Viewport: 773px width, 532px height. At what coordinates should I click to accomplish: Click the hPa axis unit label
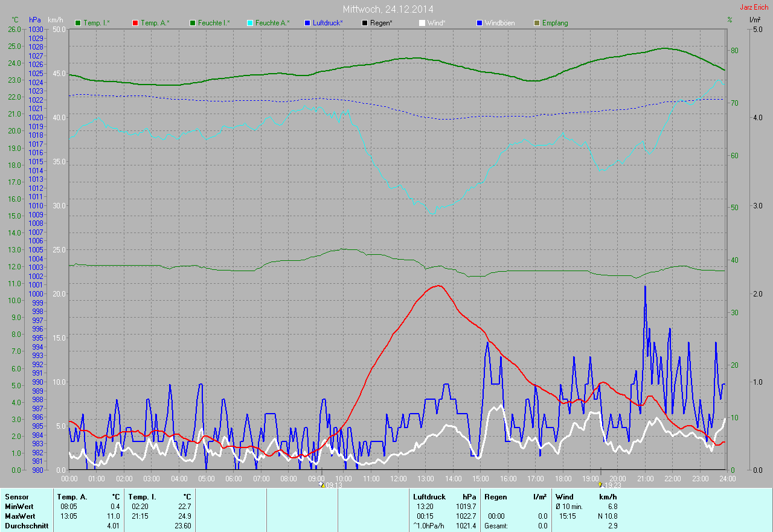point(35,21)
